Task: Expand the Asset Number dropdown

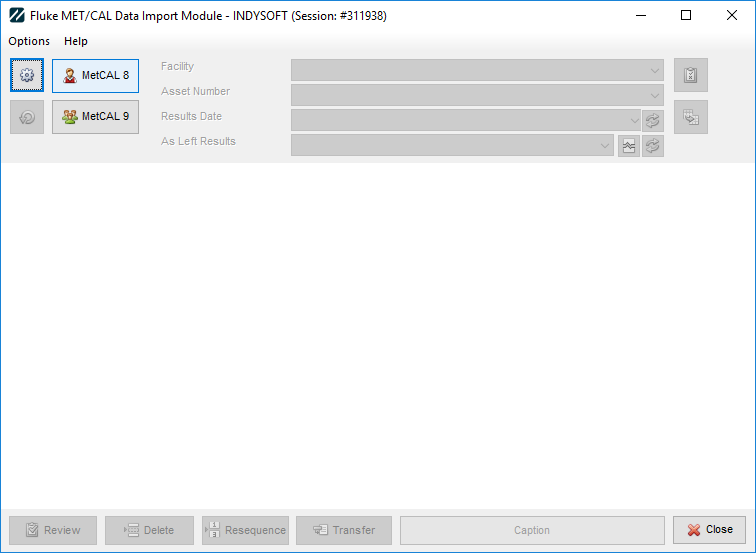Action: click(654, 95)
